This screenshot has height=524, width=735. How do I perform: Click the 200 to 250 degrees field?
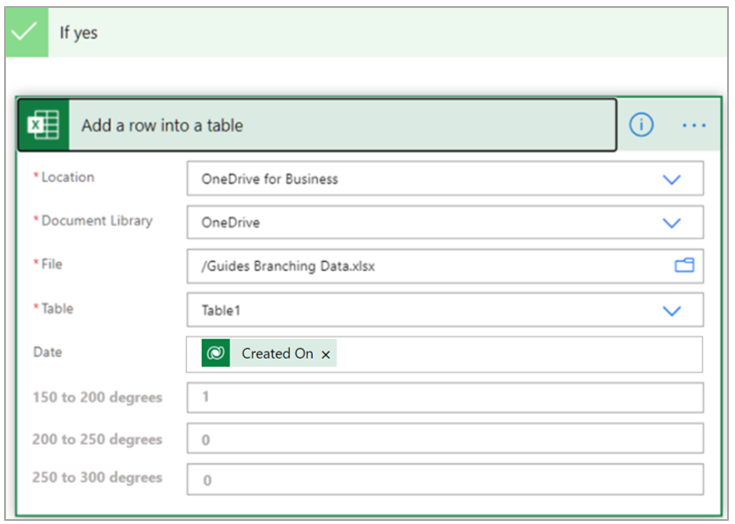coord(444,439)
